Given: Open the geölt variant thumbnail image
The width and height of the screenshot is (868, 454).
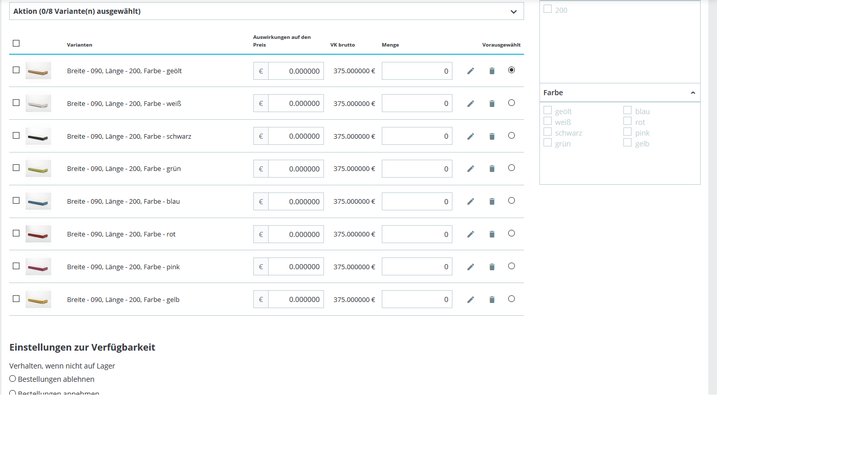Looking at the screenshot, I should point(38,71).
